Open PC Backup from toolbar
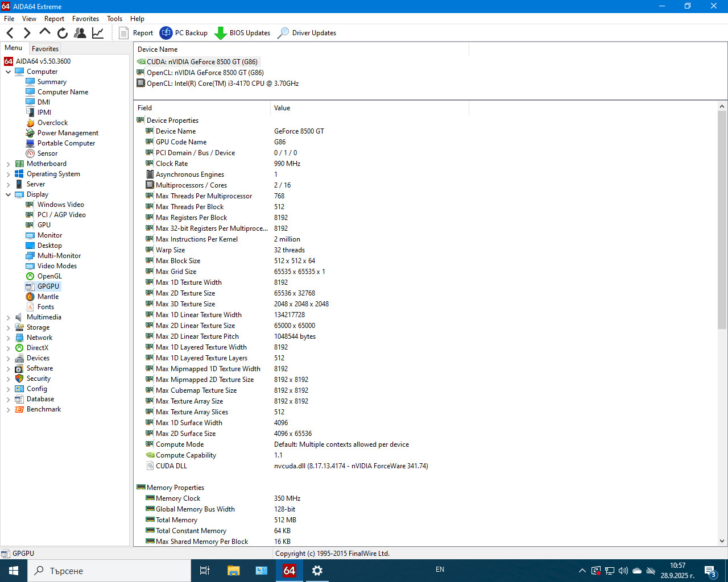728x582 pixels. (183, 33)
